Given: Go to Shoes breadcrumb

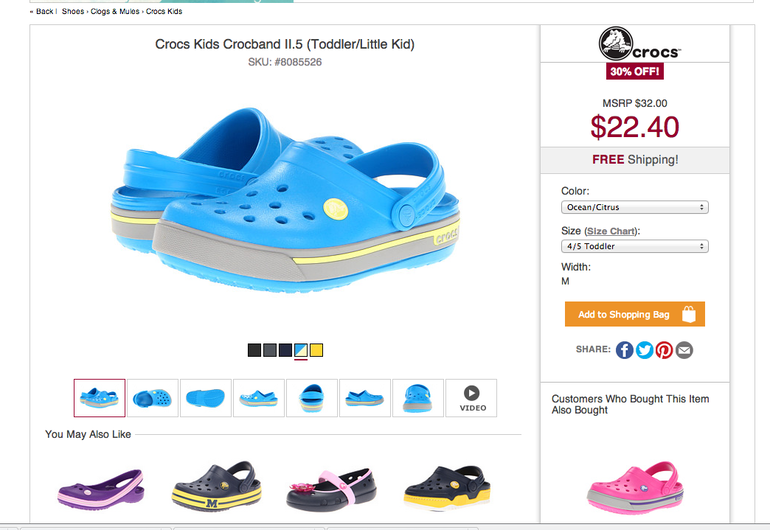Looking at the screenshot, I should 73,11.
